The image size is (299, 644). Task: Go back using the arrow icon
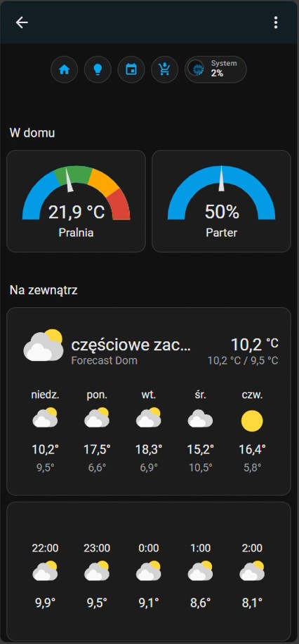pos(22,22)
